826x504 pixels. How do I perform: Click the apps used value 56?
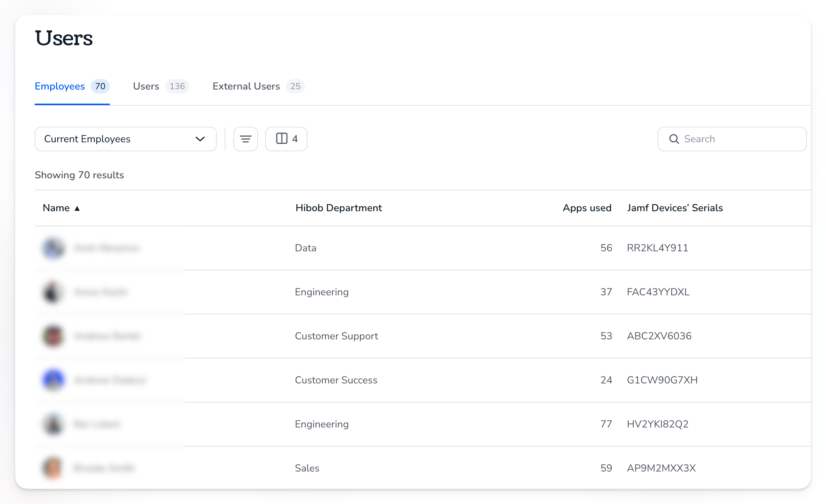point(606,248)
